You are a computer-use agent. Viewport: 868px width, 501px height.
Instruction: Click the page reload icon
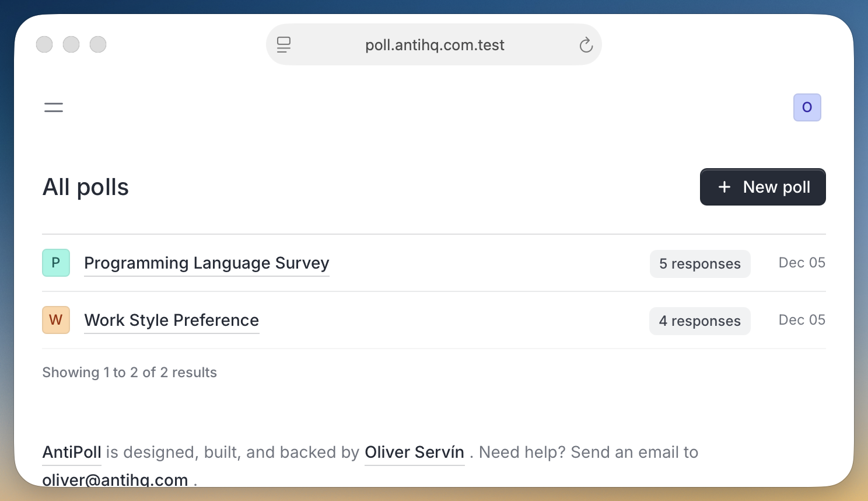pyautogui.click(x=586, y=45)
